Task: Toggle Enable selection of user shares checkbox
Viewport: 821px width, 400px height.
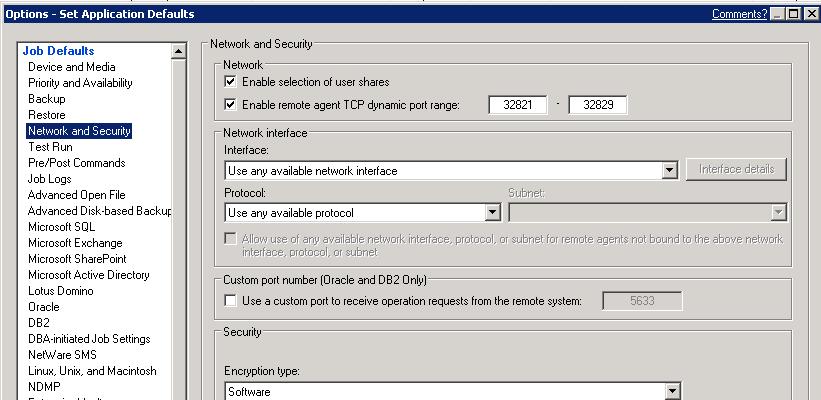Action: point(230,82)
